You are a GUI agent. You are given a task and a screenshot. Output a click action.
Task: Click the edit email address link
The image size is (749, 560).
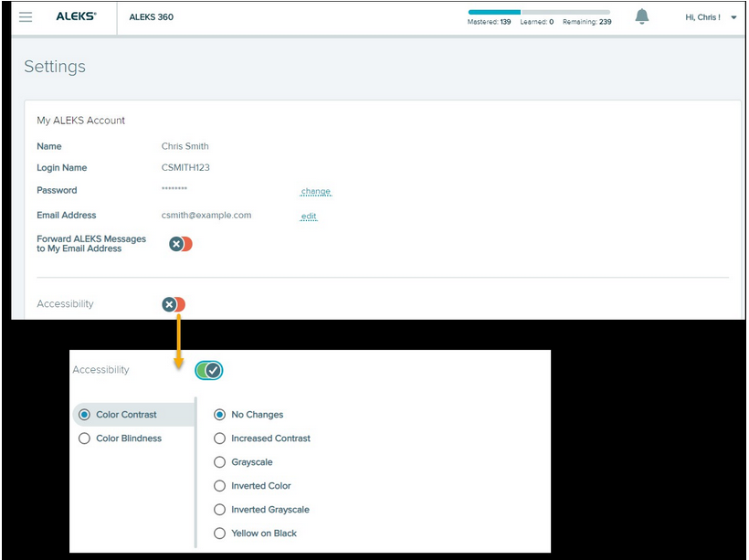click(x=309, y=217)
